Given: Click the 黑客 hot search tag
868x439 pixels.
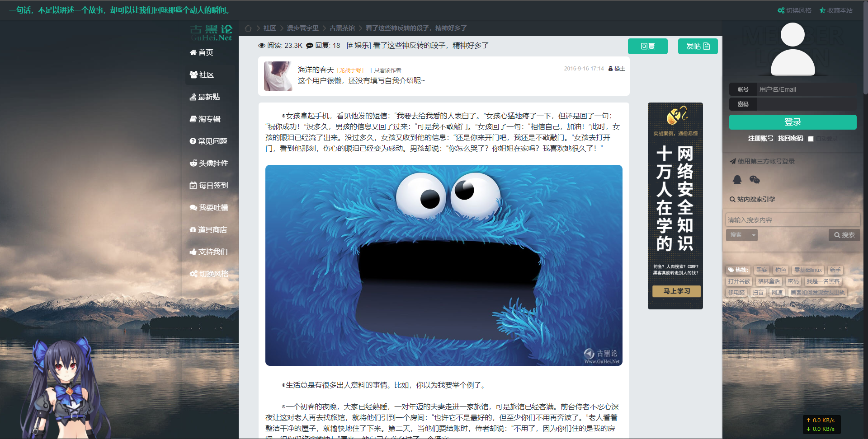Looking at the screenshot, I should coord(762,270).
